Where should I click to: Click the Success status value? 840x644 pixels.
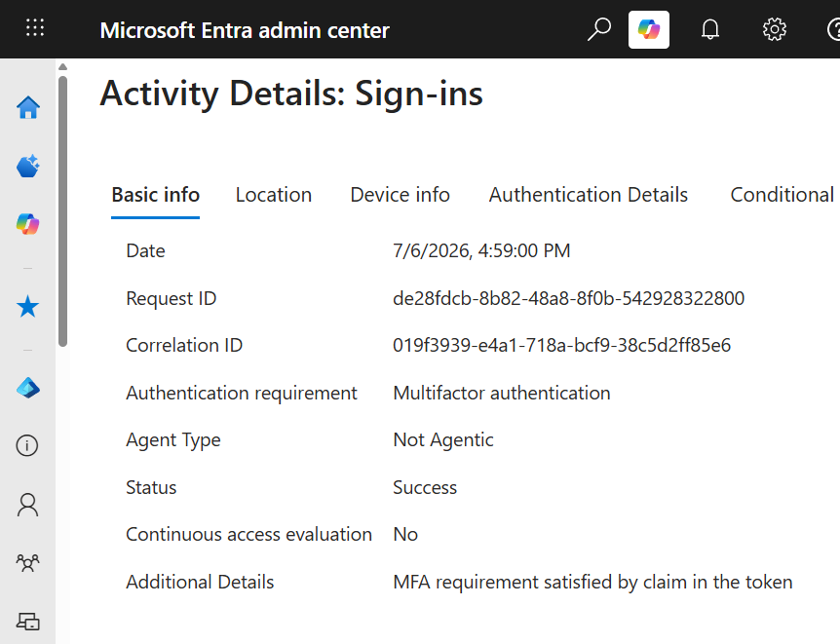(425, 487)
